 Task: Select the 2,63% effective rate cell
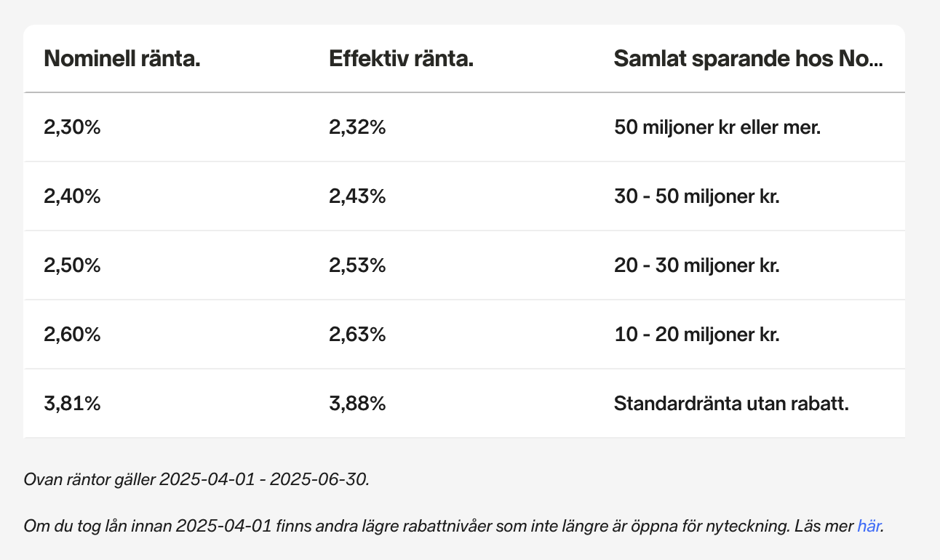point(357,335)
